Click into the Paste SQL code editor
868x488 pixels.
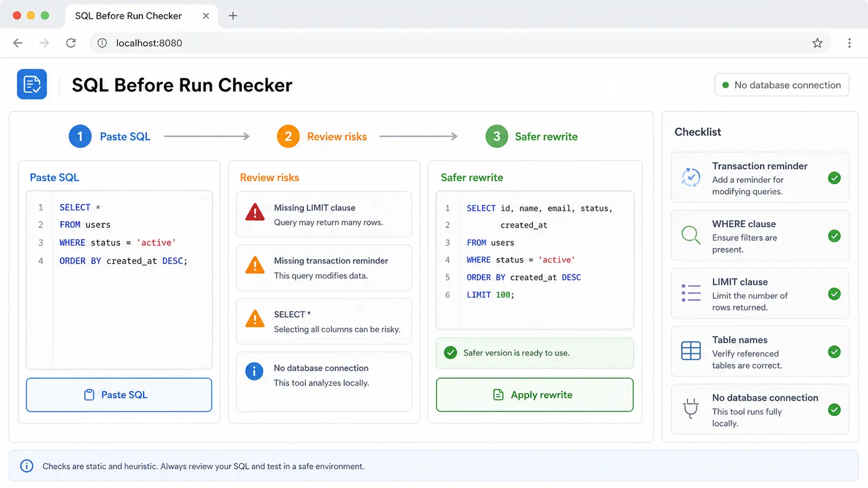(119, 280)
